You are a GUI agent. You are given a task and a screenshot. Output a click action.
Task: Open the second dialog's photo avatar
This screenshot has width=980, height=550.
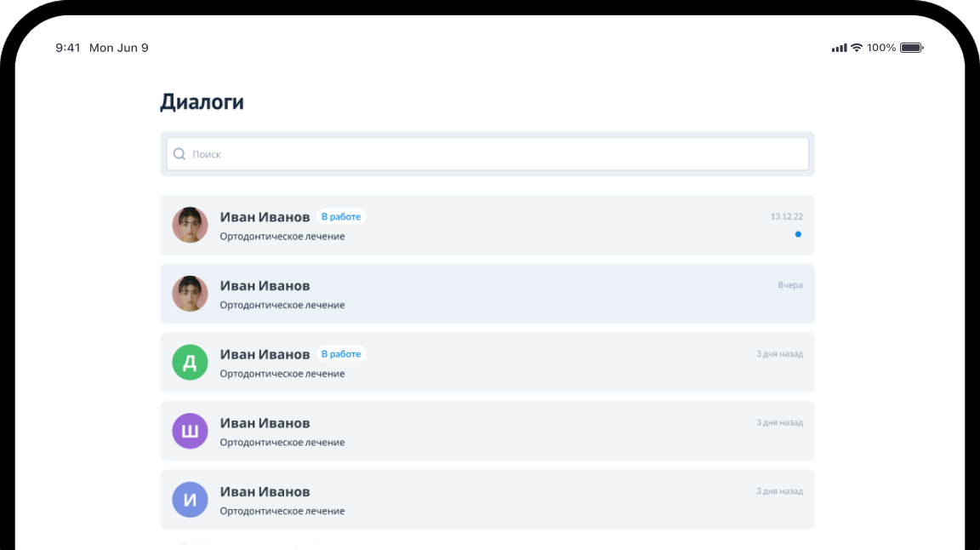tap(191, 294)
